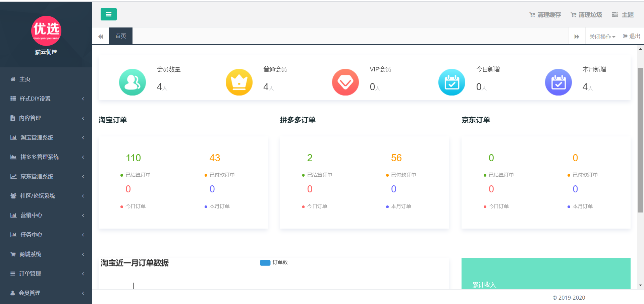Open 京东管理系统 via its chart icon
Screen dimensions: 644x304
[13, 176]
